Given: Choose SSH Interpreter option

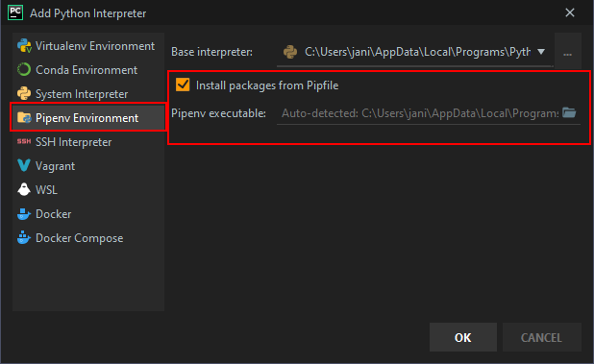Looking at the screenshot, I should coord(88,142).
